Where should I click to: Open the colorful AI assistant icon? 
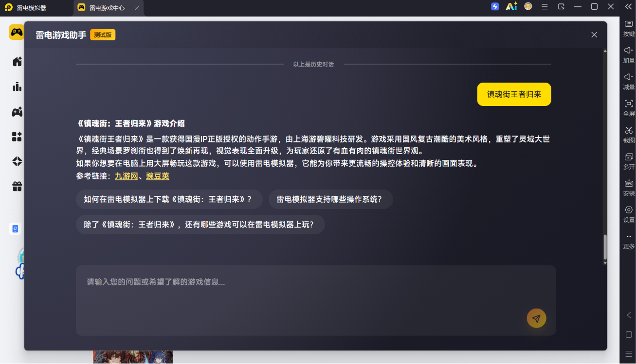click(x=511, y=6)
